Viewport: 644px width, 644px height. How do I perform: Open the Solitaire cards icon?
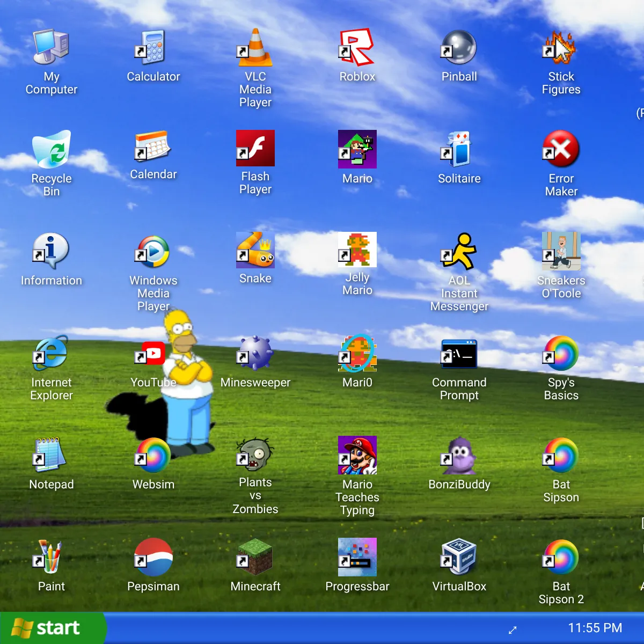coord(459,149)
